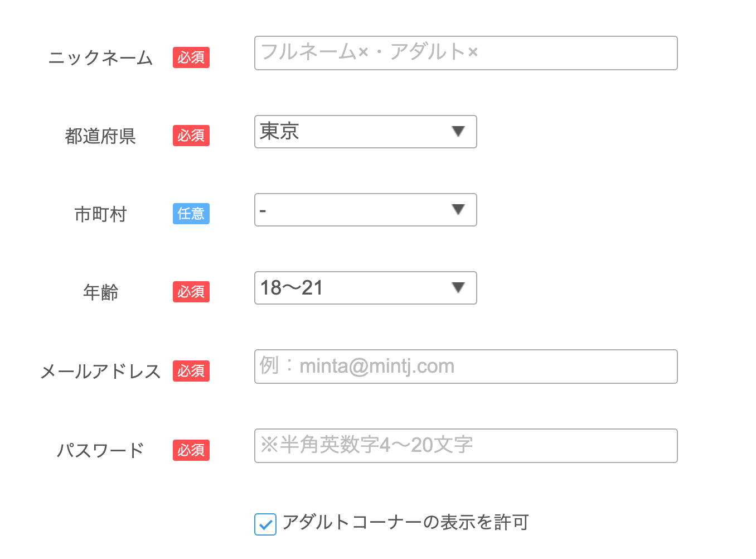Click the ニックネーム field label

coord(100,58)
